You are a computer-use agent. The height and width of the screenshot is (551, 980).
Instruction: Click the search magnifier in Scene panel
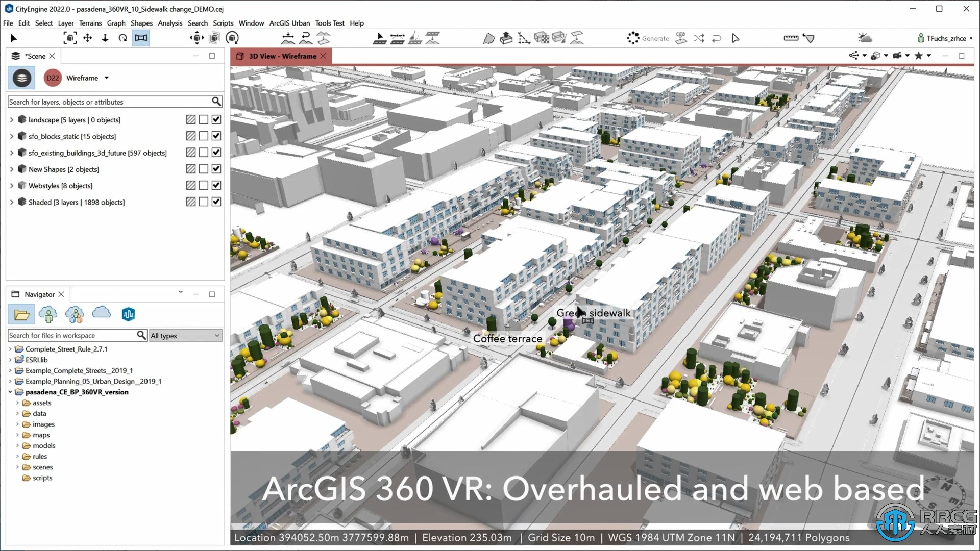pos(216,102)
